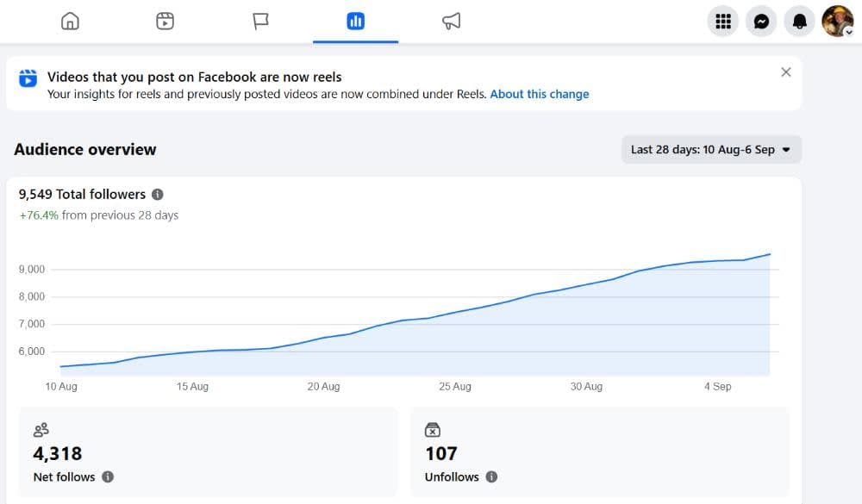Click the '6,000' y-axis label
The height and width of the screenshot is (504, 862).
click(x=32, y=352)
